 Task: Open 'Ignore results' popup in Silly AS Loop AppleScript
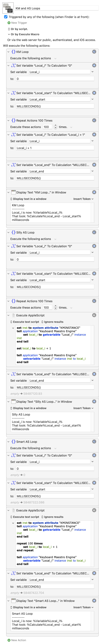pyautogui.click(x=52, y=322)
